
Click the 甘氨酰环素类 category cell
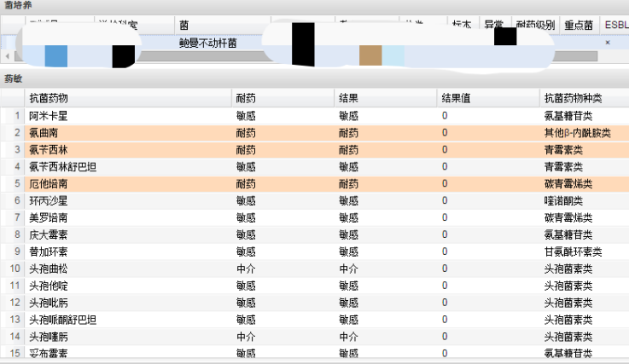tap(573, 251)
